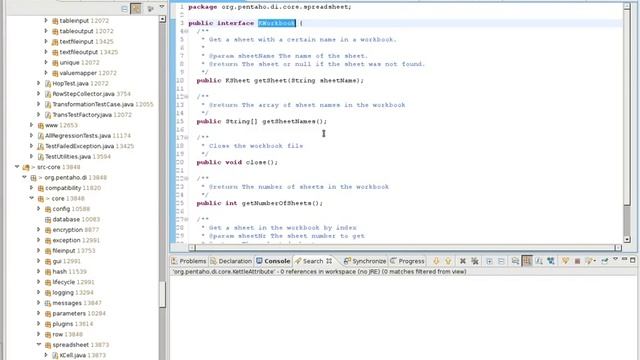The width and height of the screenshot is (640, 360).
Task: Remove selected matches with single X icon
Action: (x=463, y=261)
